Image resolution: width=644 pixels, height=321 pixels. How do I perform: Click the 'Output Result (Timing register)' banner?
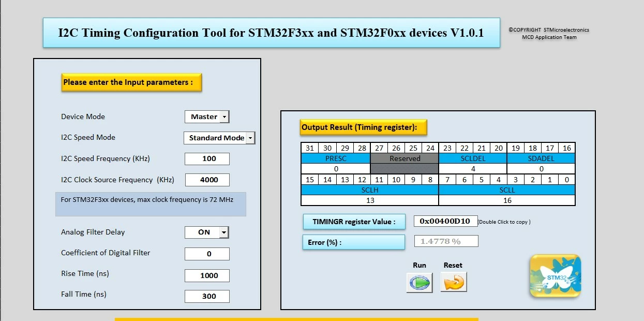(x=364, y=127)
